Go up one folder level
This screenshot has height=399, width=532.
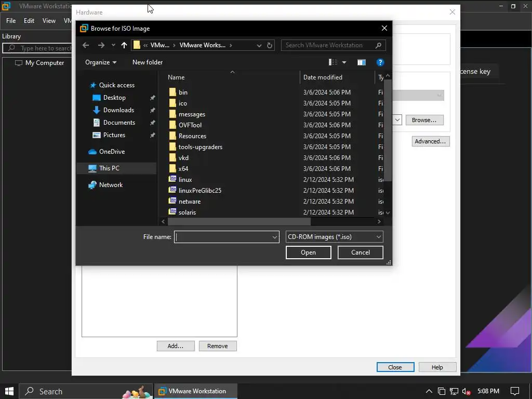pyautogui.click(x=124, y=45)
